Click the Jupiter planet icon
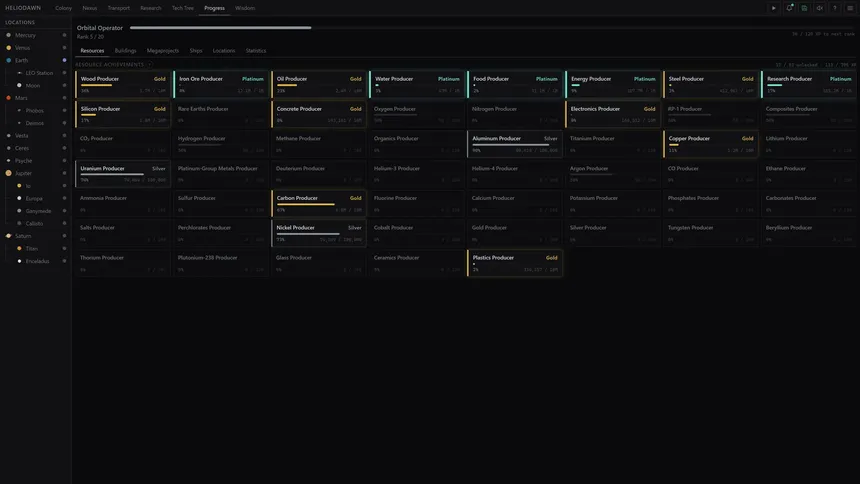Viewport: 860px width, 484px height. tap(8, 173)
